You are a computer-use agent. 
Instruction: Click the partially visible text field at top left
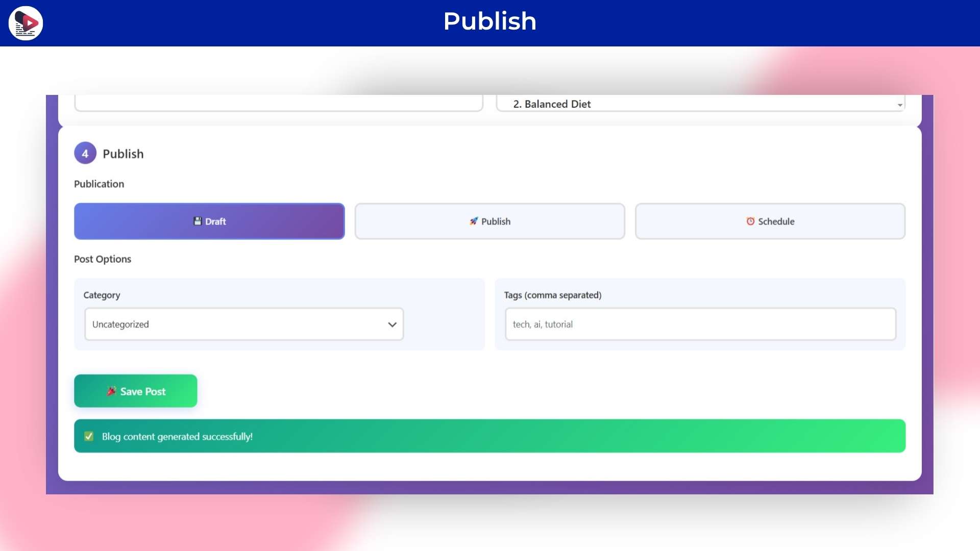coord(278,103)
